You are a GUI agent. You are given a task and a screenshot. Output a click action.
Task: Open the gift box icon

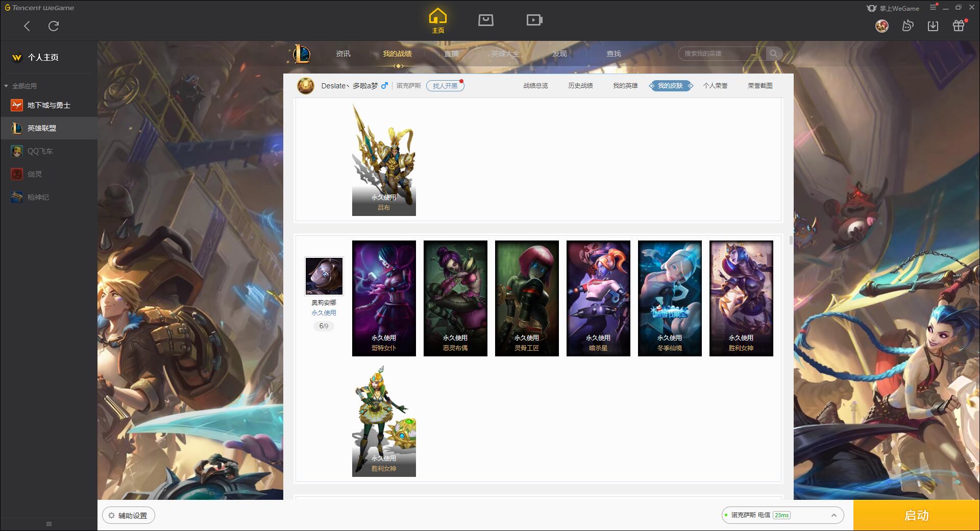click(959, 26)
